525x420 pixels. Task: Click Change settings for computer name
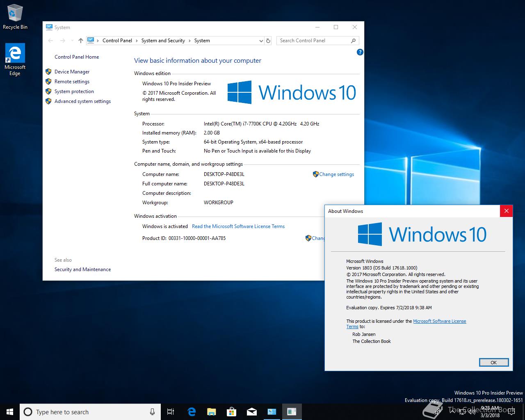[x=336, y=174]
